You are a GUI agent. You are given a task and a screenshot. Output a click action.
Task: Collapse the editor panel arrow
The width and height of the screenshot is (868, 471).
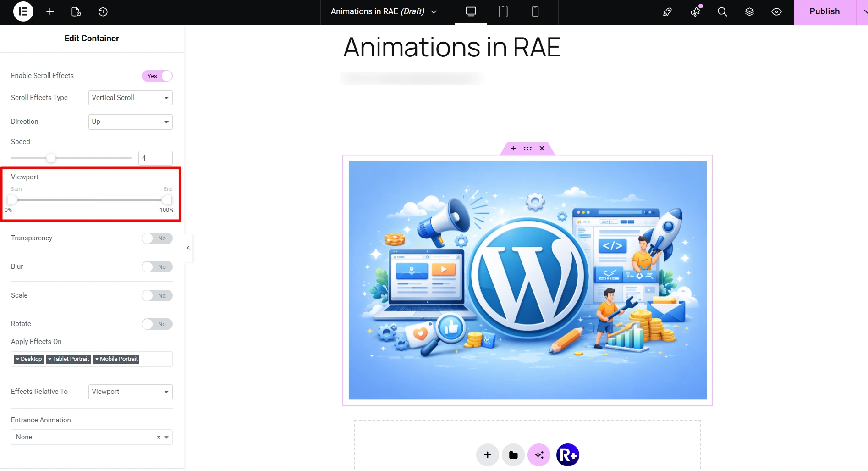click(x=188, y=248)
